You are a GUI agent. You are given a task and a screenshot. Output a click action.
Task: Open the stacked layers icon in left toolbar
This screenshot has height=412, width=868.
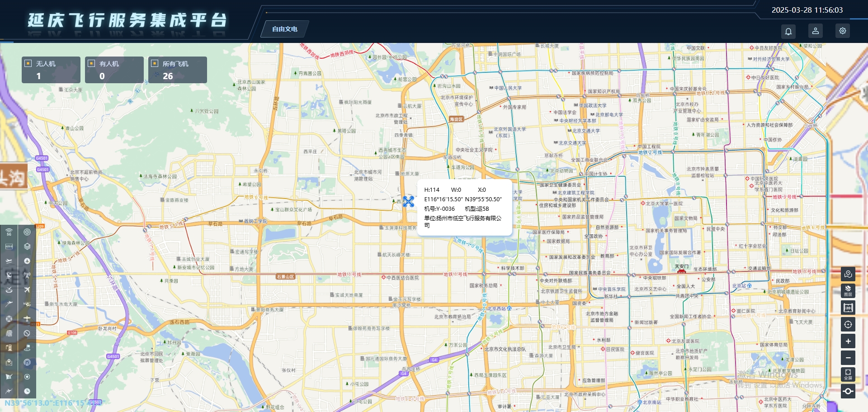(x=27, y=246)
